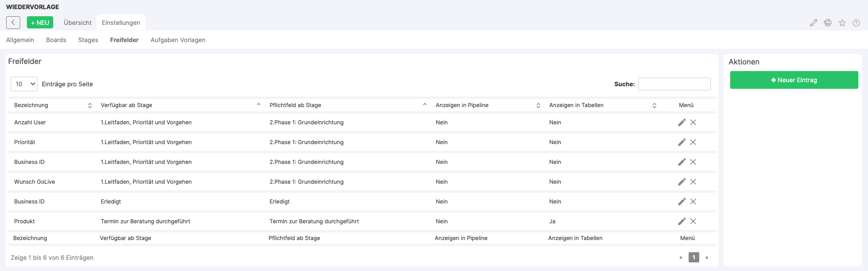Open help via question mark icon
This screenshot has height=271, width=868.
[856, 23]
